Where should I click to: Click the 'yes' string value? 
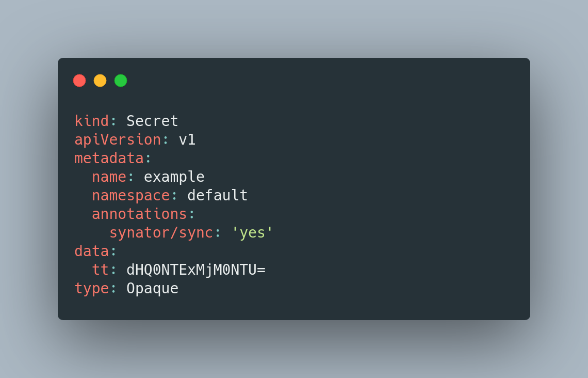252,233
